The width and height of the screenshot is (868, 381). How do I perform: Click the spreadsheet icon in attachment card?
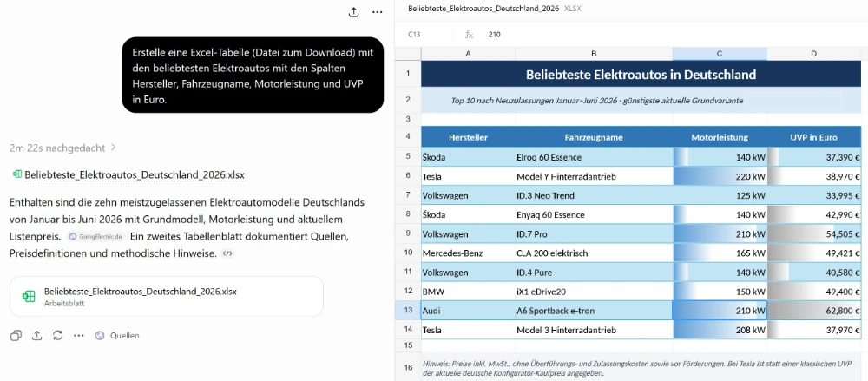(29, 296)
